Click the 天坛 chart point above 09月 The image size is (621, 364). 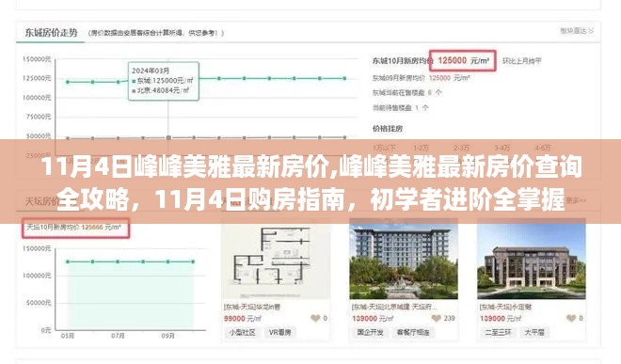click(x=168, y=261)
